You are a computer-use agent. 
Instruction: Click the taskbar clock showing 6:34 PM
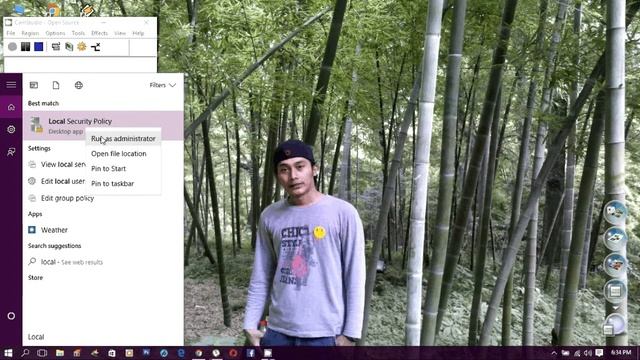pos(622,352)
